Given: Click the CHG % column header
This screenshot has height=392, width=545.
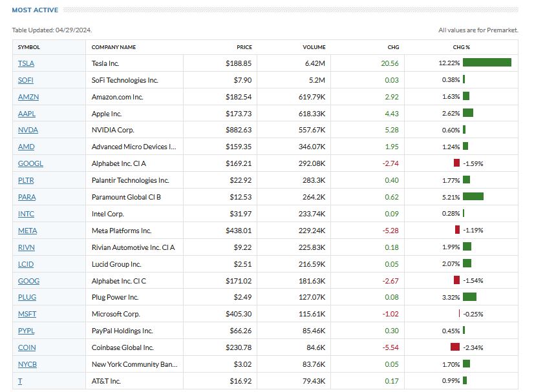Looking at the screenshot, I should click(461, 47).
